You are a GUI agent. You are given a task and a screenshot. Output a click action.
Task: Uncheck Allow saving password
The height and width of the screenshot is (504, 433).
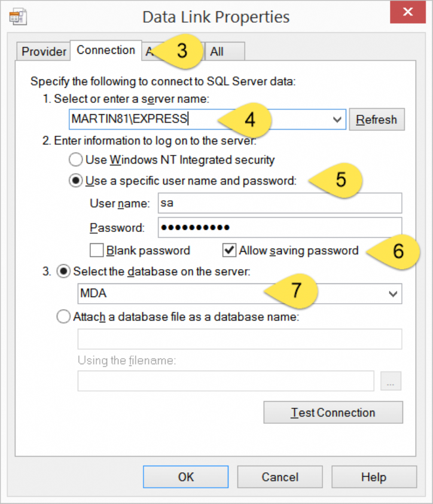(x=230, y=250)
